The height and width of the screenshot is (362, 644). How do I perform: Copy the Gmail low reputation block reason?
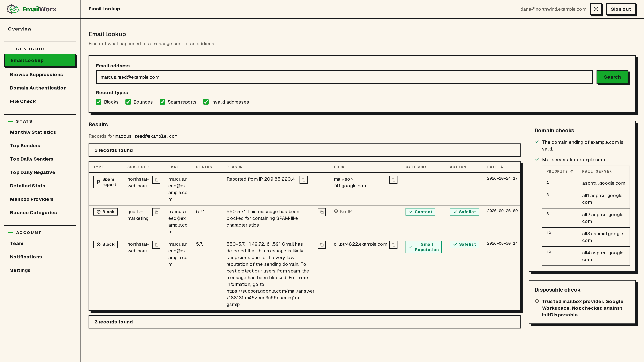pyautogui.click(x=321, y=245)
